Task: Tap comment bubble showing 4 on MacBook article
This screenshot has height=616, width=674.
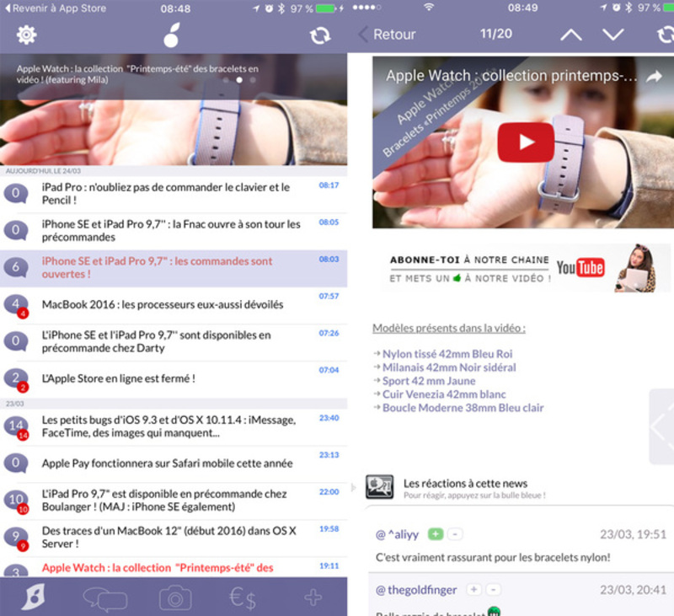Action: [x=16, y=305]
